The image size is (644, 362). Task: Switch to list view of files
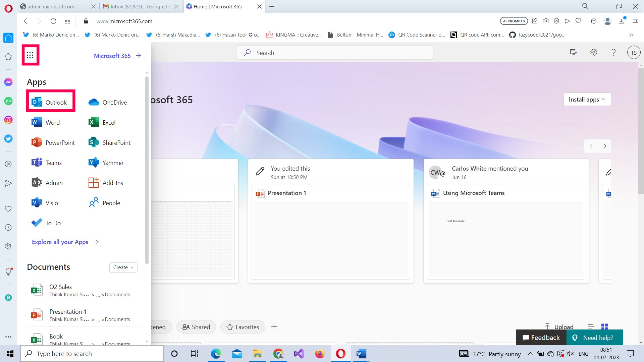coord(591,326)
